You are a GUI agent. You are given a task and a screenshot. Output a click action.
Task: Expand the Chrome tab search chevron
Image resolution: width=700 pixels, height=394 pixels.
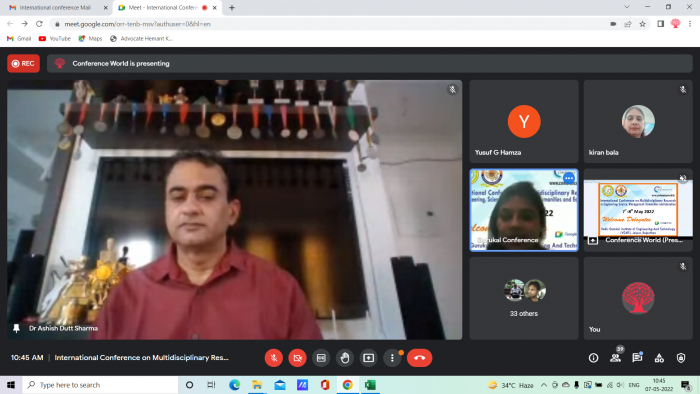[x=627, y=7]
